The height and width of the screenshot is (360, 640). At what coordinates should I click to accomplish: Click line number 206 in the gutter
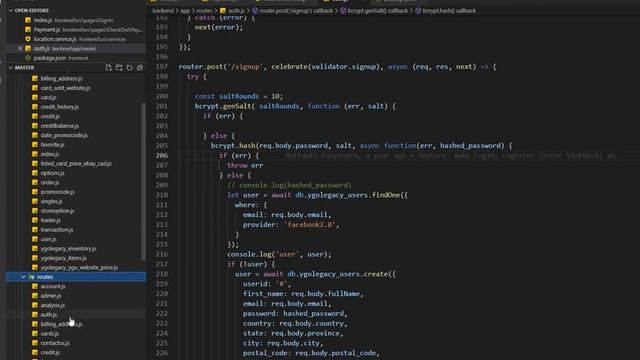point(162,156)
